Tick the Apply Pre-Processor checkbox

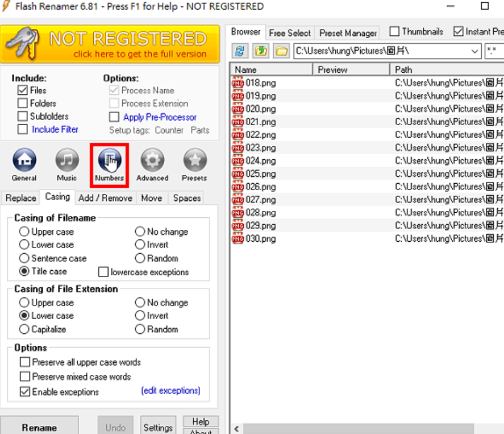(x=114, y=117)
